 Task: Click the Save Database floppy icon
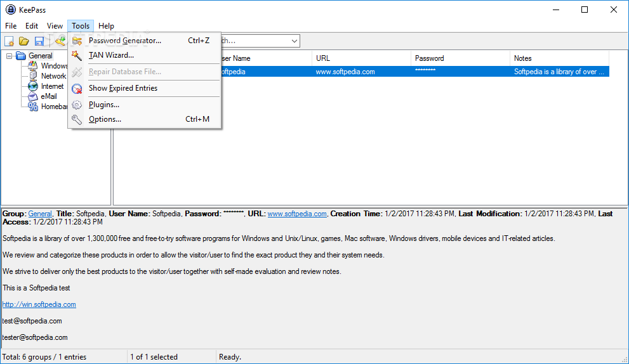click(x=39, y=41)
